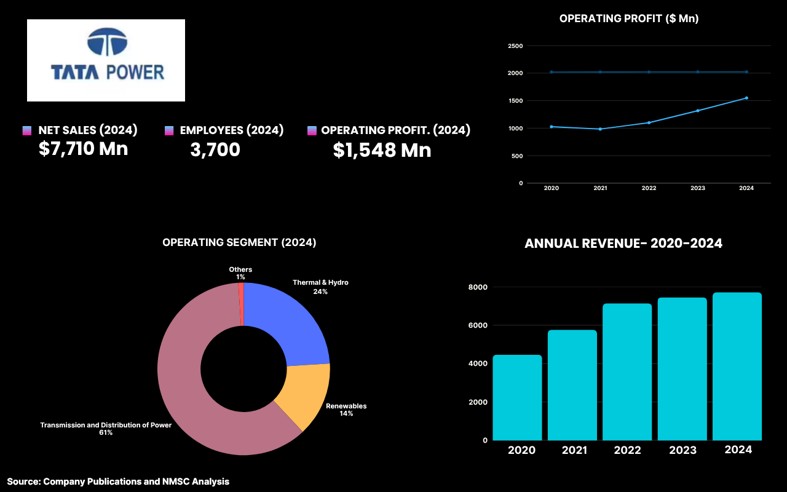Screen dimensions: 787x492
Task: Click the 2024 data point on the operating profit line
Action: pyautogui.click(x=746, y=98)
